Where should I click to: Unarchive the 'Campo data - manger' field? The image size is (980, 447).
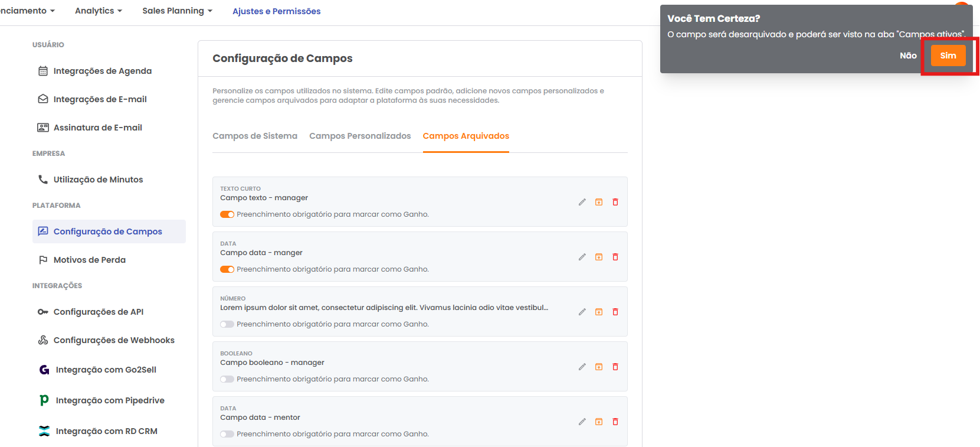tap(599, 257)
